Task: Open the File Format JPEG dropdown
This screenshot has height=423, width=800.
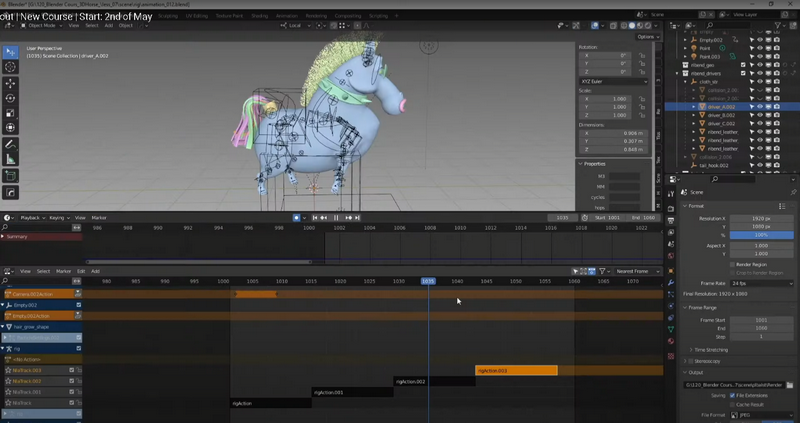Action: [x=762, y=415]
